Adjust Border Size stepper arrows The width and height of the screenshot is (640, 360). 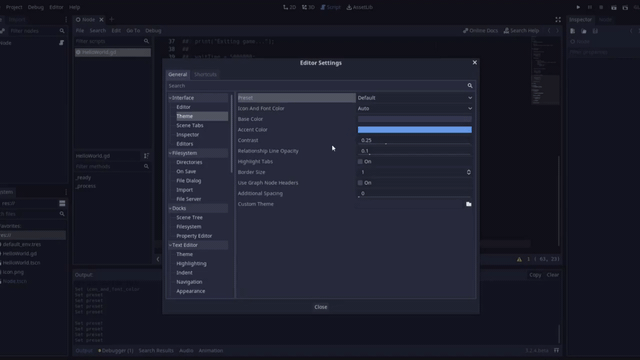(469, 172)
